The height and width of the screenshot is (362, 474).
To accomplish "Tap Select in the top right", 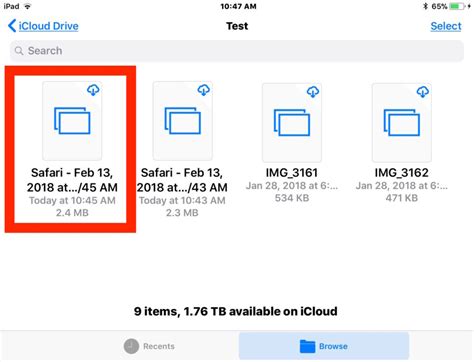I will [446, 26].
